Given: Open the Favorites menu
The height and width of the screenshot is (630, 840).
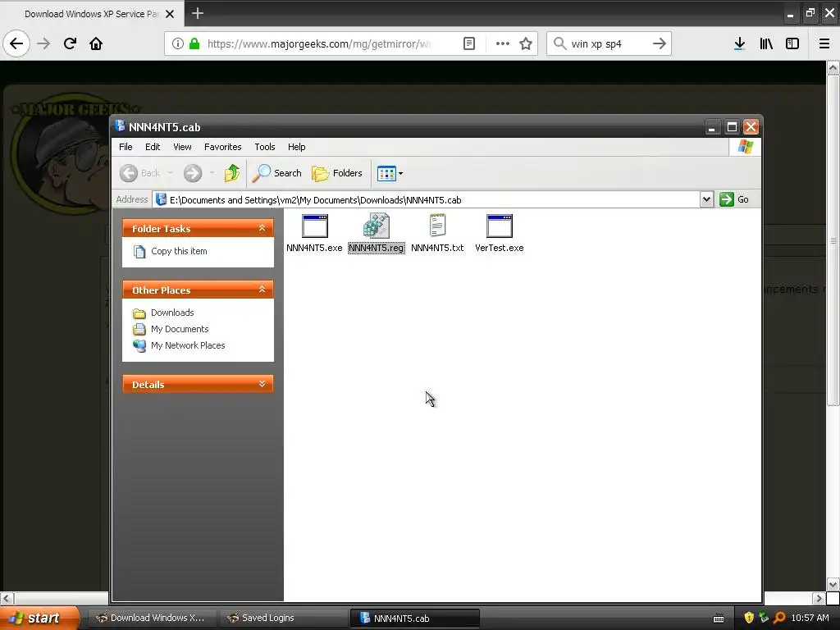Looking at the screenshot, I should click(x=223, y=147).
